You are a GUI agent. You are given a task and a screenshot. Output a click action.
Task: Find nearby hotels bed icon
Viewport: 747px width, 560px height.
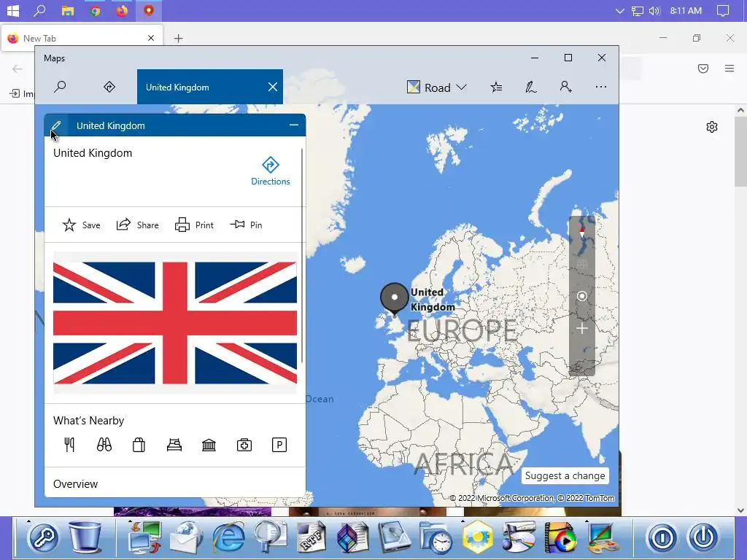tap(174, 445)
